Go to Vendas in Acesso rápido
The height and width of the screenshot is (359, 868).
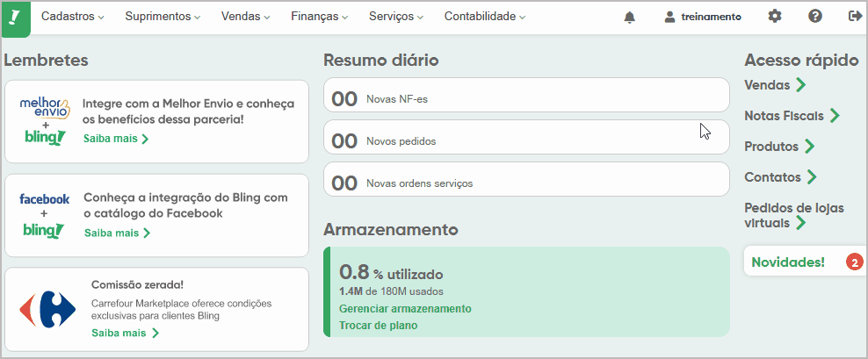767,85
